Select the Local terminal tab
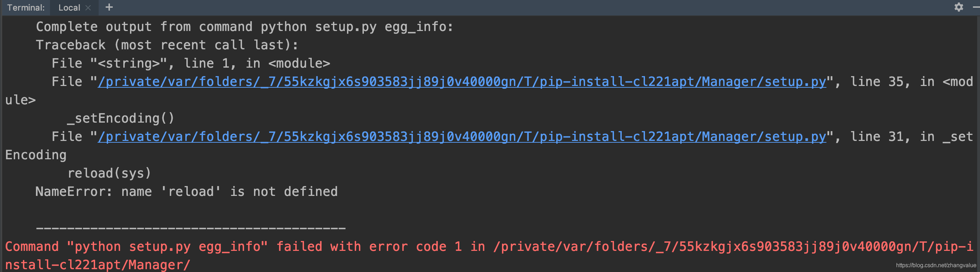 click(x=69, y=7)
